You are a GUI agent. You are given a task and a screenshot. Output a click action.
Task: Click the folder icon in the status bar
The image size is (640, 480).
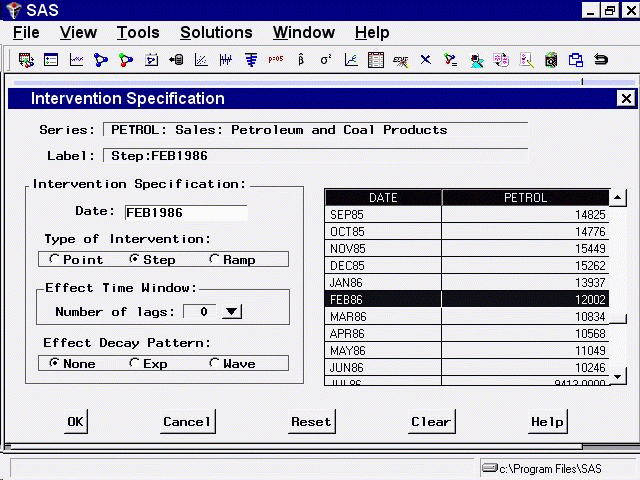(490, 467)
